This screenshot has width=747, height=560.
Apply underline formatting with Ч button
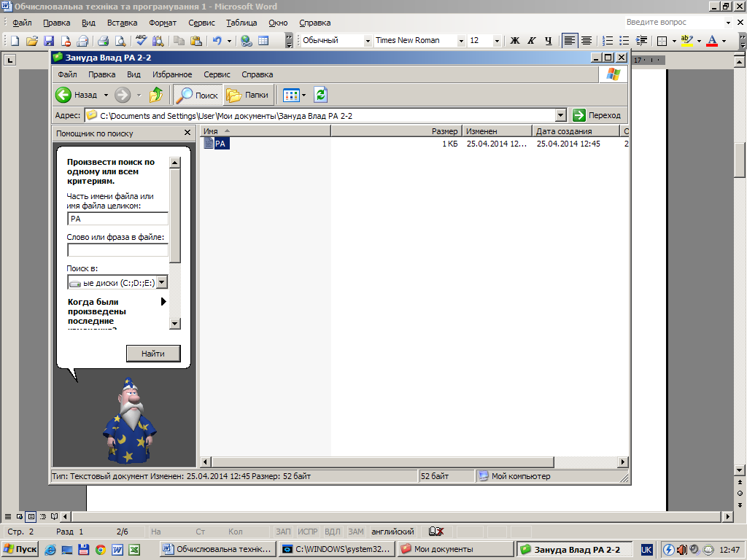[549, 41]
